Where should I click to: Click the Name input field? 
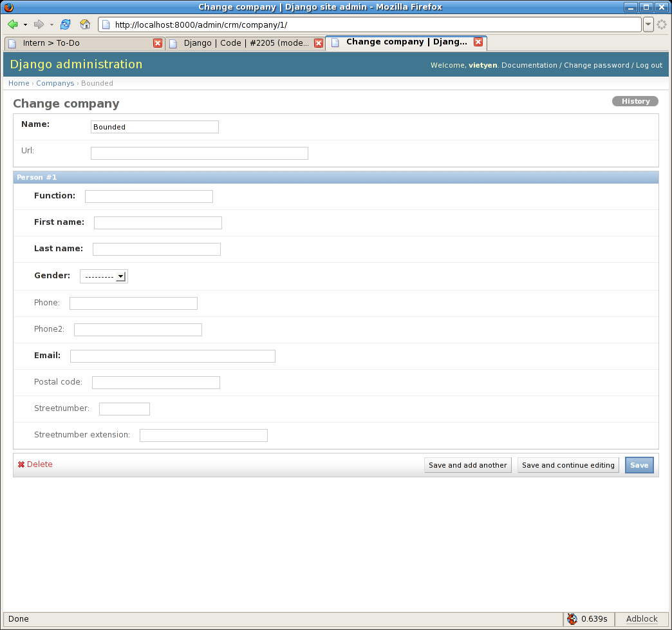(x=154, y=127)
